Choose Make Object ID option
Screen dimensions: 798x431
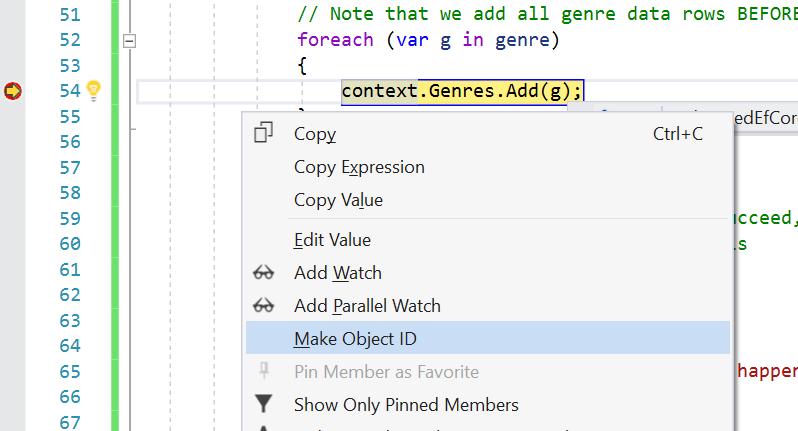click(x=488, y=338)
